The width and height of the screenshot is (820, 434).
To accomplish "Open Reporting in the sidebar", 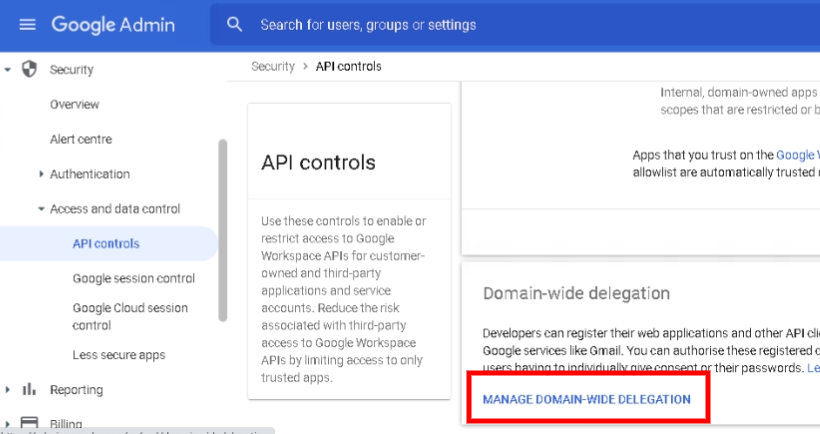I will [76, 390].
